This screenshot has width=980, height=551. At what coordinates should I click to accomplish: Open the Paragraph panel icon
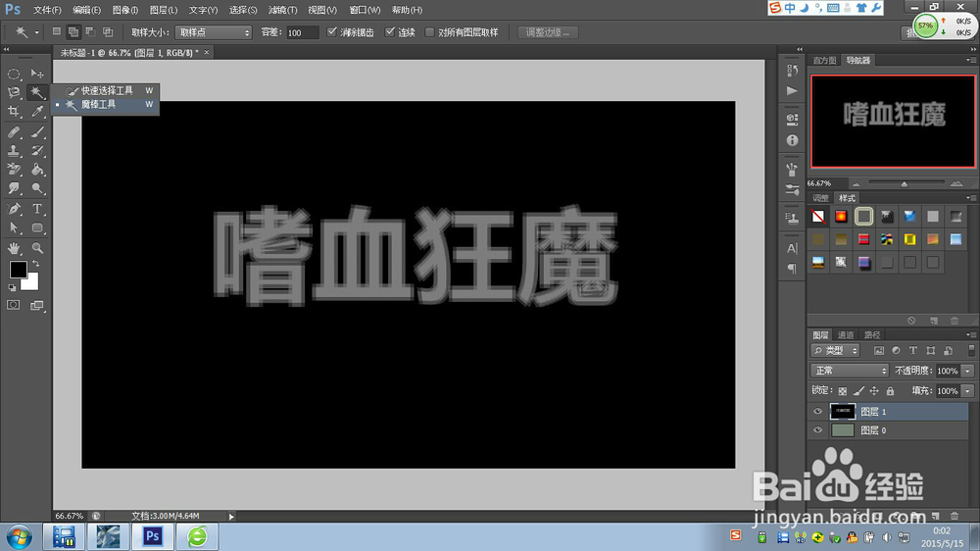[x=793, y=269]
